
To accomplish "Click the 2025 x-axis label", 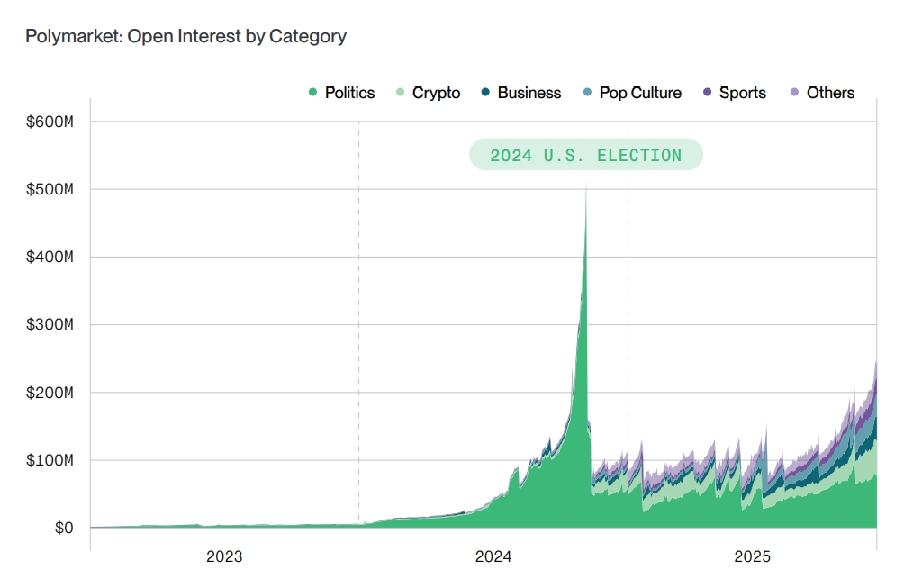I will tap(752, 557).
